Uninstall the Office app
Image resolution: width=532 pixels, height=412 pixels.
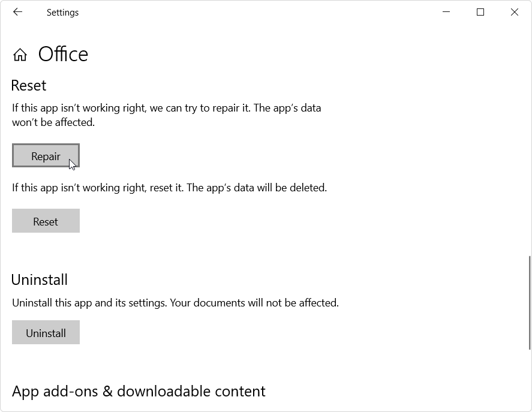point(46,333)
